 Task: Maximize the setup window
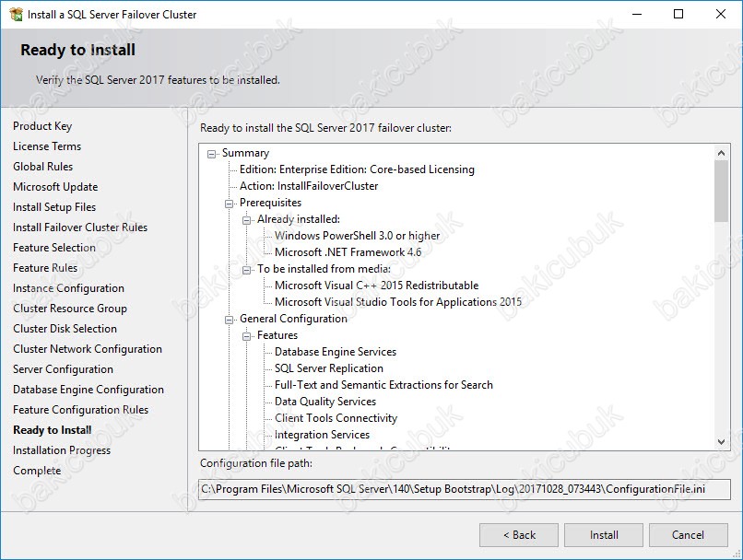pos(678,14)
